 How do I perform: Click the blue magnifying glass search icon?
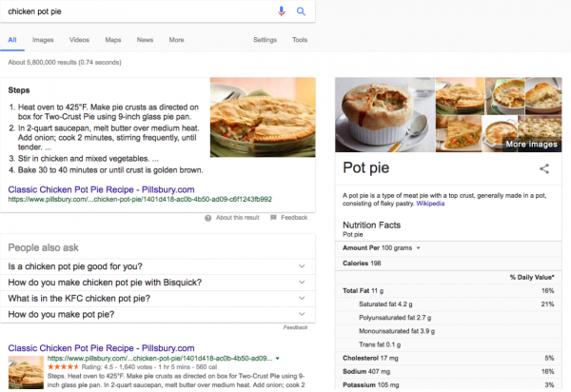click(301, 10)
